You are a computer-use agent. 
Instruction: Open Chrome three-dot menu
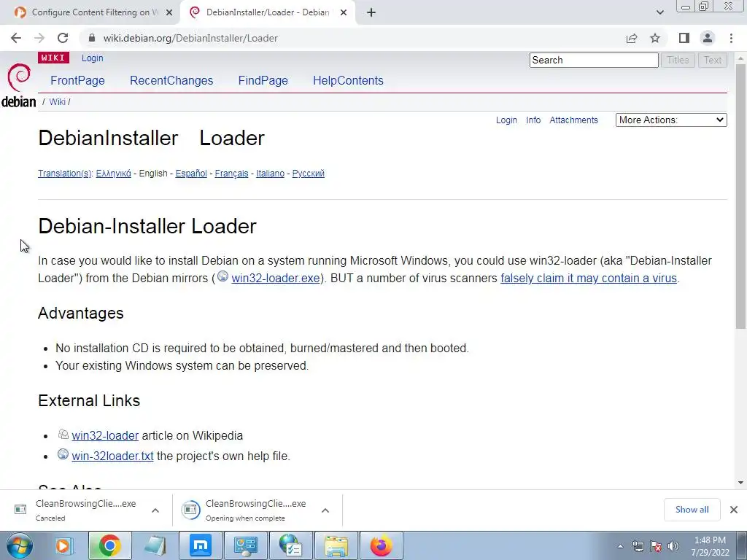731,38
